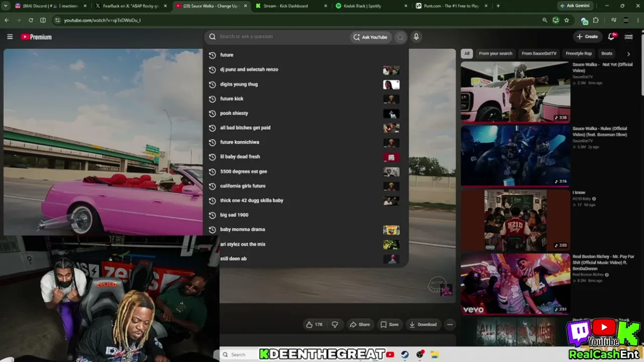Open YouTube notifications bell
The height and width of the screenshot is (362, 644).
(611, 37)
